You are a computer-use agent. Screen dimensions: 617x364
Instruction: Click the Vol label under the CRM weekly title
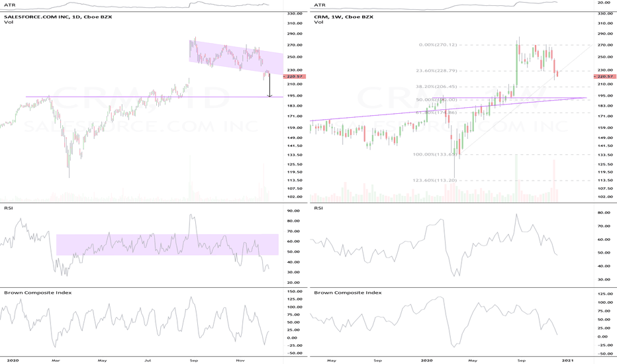318,22
